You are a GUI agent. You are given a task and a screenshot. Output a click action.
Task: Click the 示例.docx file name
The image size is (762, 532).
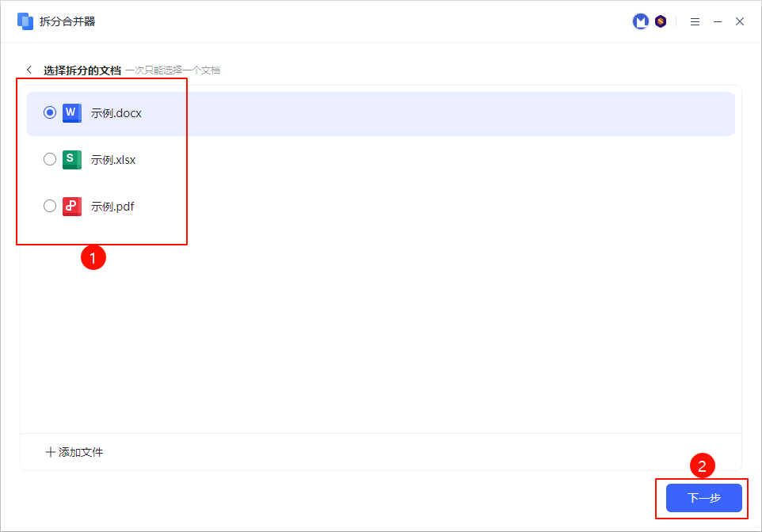click(x=116, y=113)
